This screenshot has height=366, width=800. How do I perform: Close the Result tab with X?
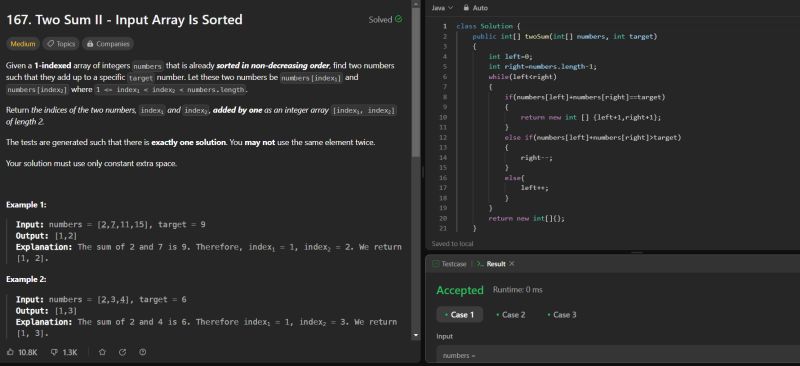(x=512, y=264)
